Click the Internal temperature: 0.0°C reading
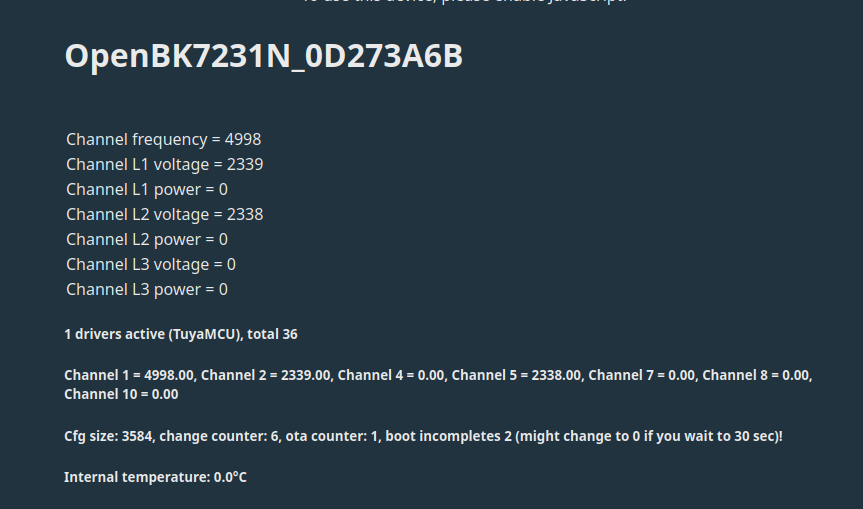863x509 pixels. click(x=155, y=477)
